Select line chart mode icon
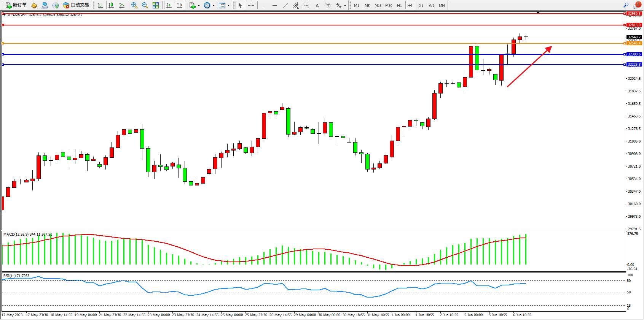 [x=122, y=5]
